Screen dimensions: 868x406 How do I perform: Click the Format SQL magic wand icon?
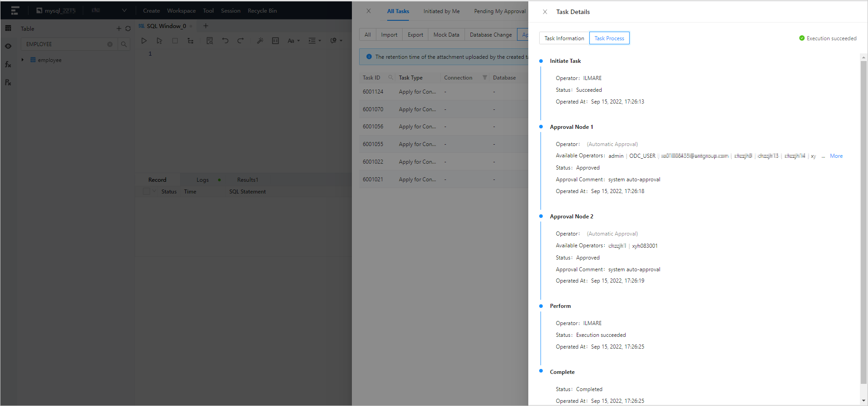coord(260,41)
